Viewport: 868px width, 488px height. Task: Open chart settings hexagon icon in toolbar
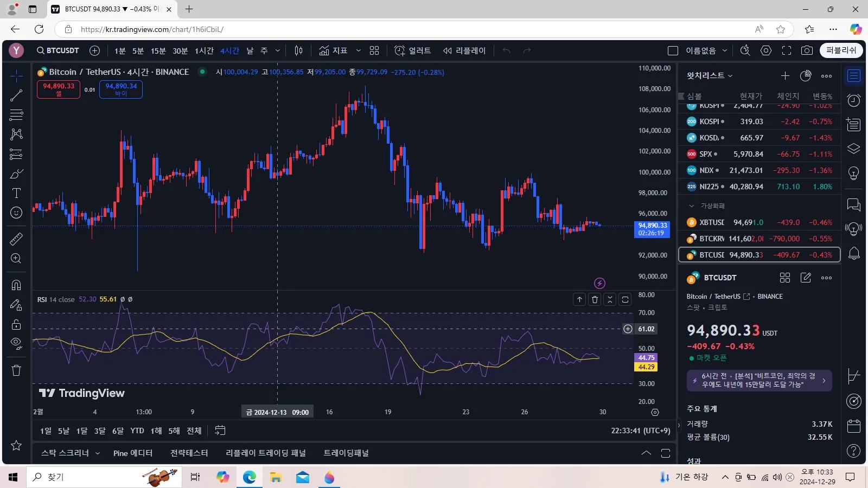[x=766, y=50]
